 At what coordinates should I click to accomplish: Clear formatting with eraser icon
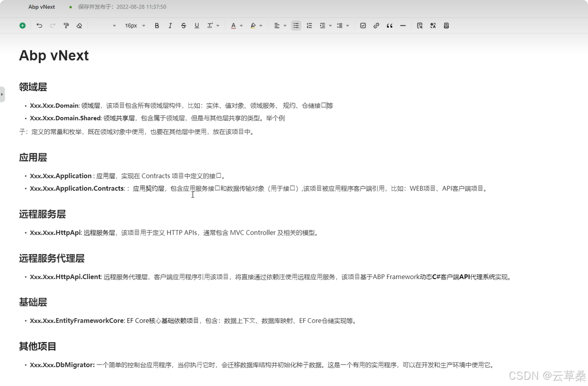pyautogui.click(x=79, y=26)
